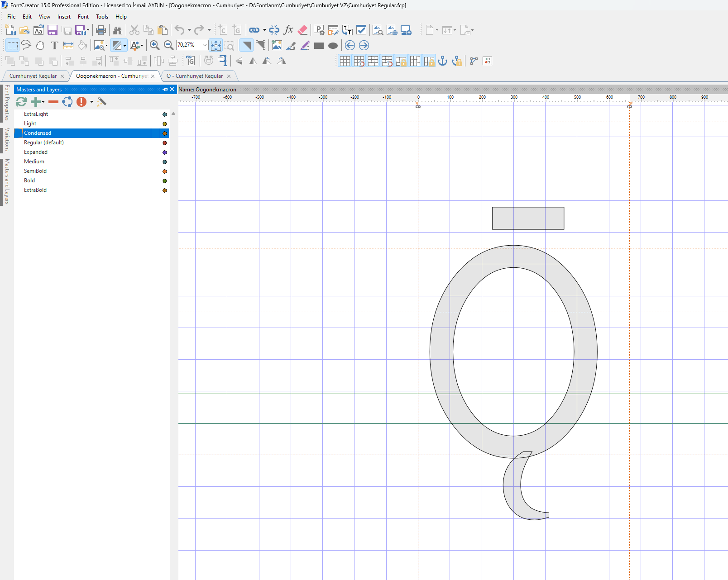Expand the add master dropdown arrow
Viewport: 728px width, 580px height.
pos(43,102)
